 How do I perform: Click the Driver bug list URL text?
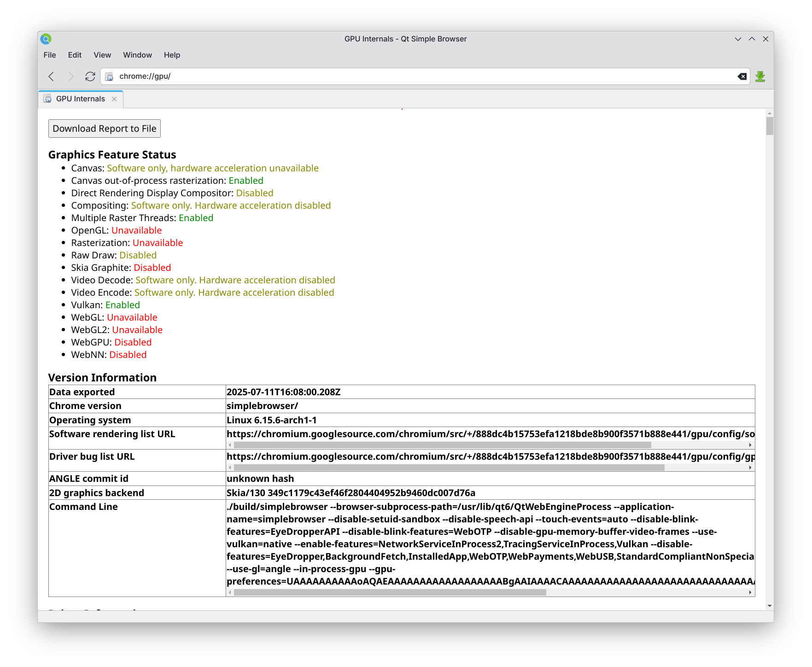coord(491,456)
